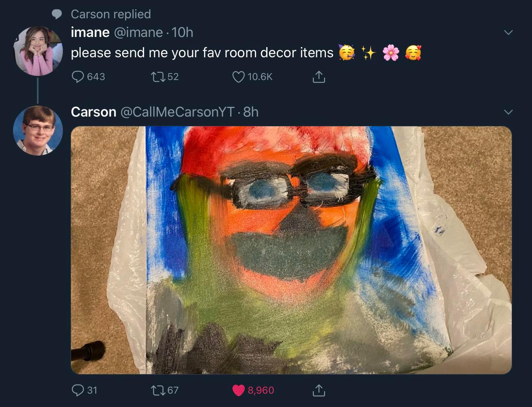Open the @CallMeCarsonYT handle
This screenshot has height=407, width=532.
pyautogui.click(x=177, y=112)
